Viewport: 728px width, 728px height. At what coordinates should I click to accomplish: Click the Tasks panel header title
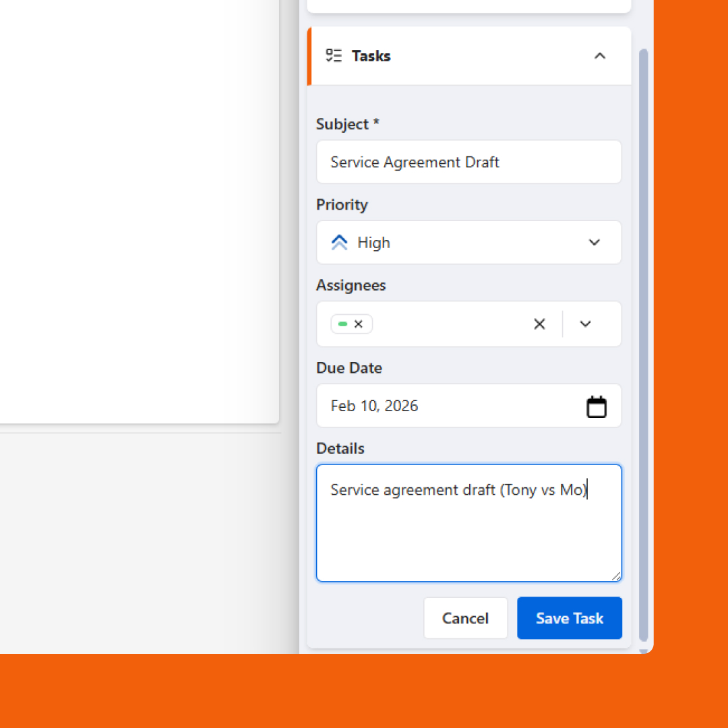click(x=371, y=56)
